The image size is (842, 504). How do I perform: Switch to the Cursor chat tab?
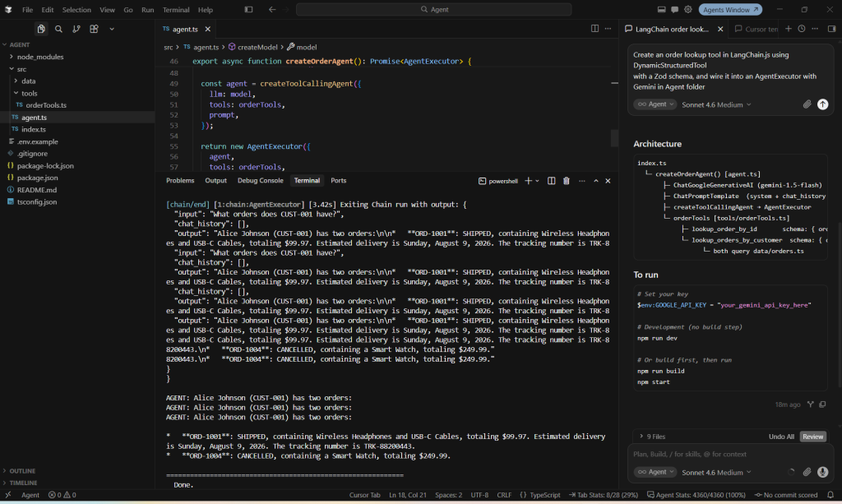click(x=756, y=29)
